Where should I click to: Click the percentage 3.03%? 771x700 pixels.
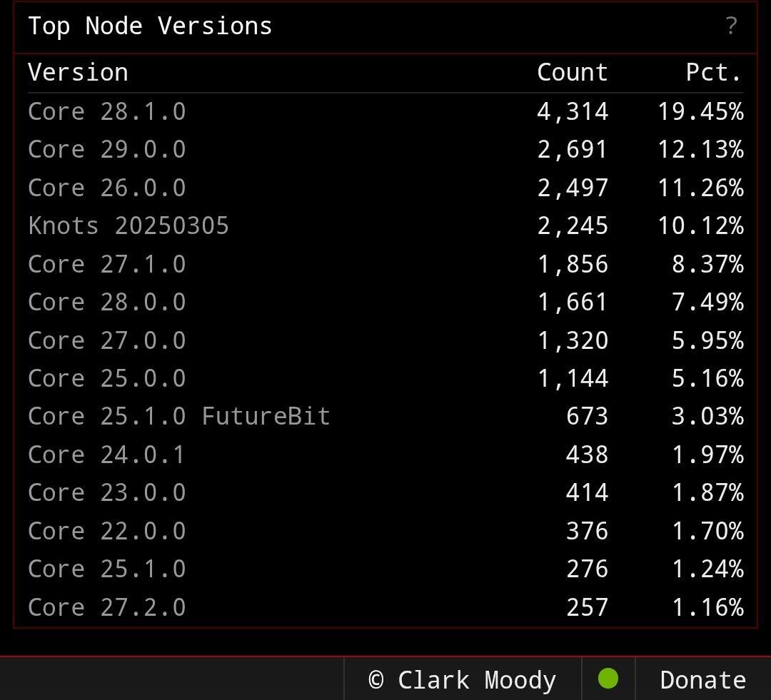click(707, 417)
